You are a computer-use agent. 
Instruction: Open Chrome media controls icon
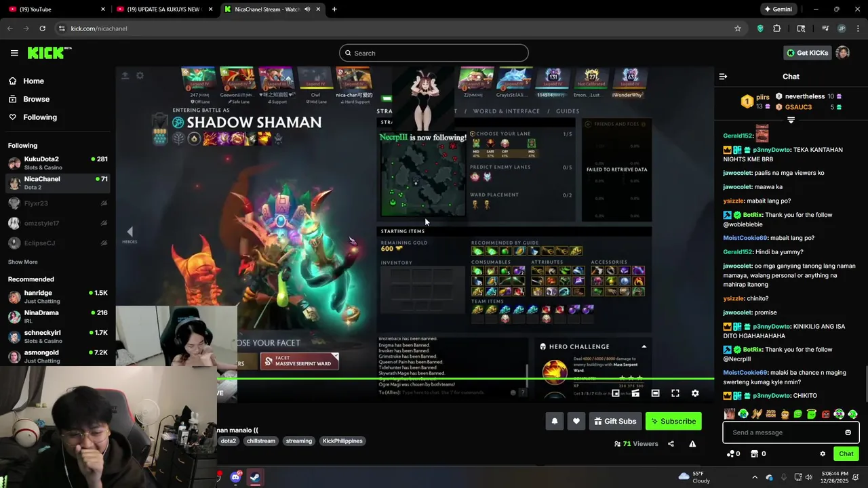[825, 28]
